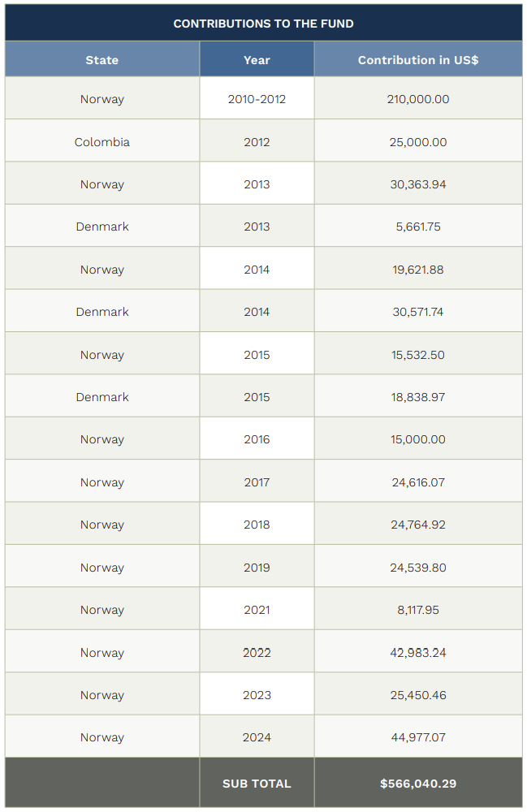Click the 210,000.00 contribution amount

pyautogui.click(x=417, y=99)
